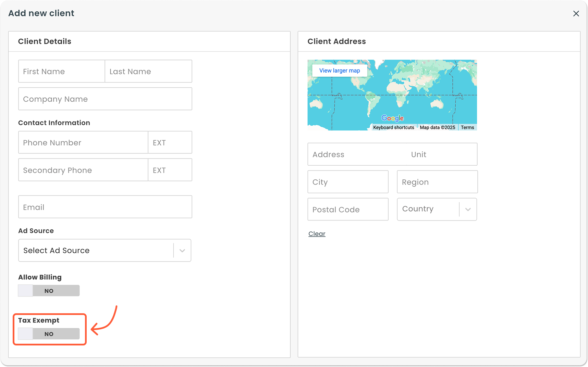Click the Secondary Phone field
The image size is (588, 367).
coord(83,170)
